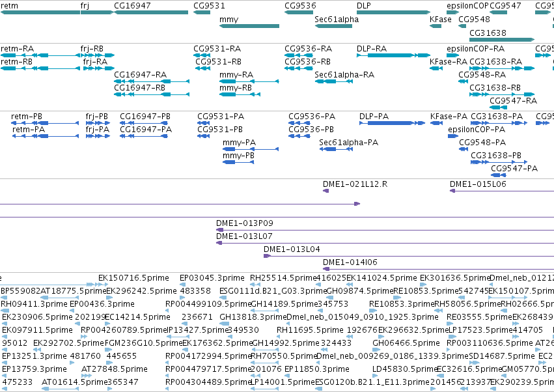Open the CG9536-PB protein feature
Screen dimensions: 554x392
click(x=299, y=136)
